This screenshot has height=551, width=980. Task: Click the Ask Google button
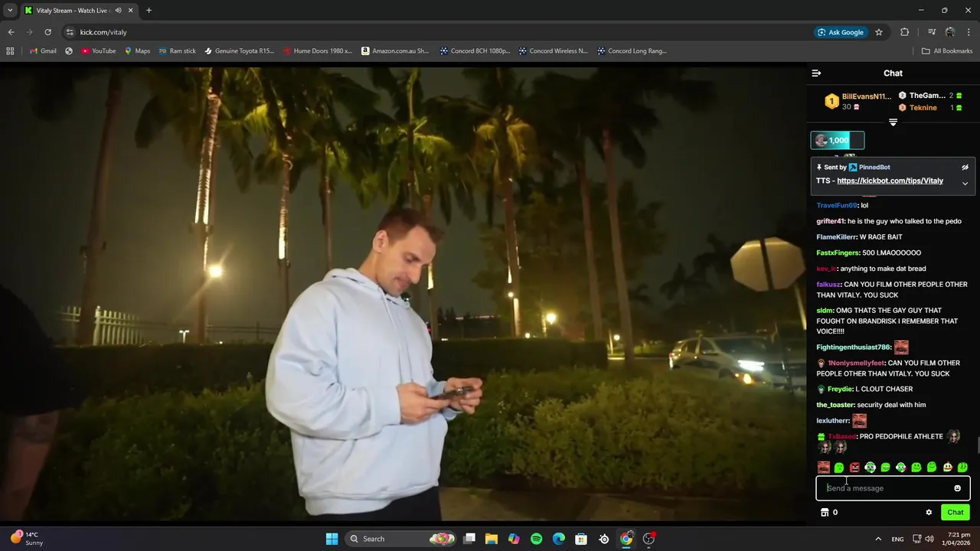tap(841, 32)
